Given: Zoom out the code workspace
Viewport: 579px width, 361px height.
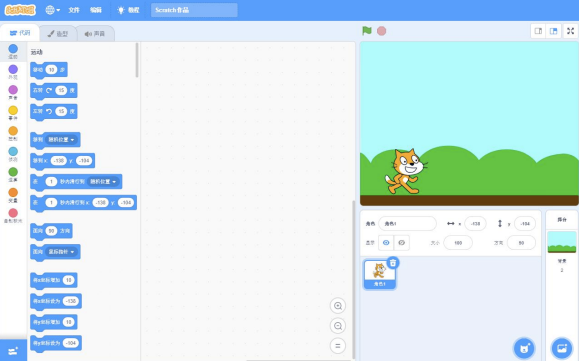Looking at the screenshot, I should 338,326.
